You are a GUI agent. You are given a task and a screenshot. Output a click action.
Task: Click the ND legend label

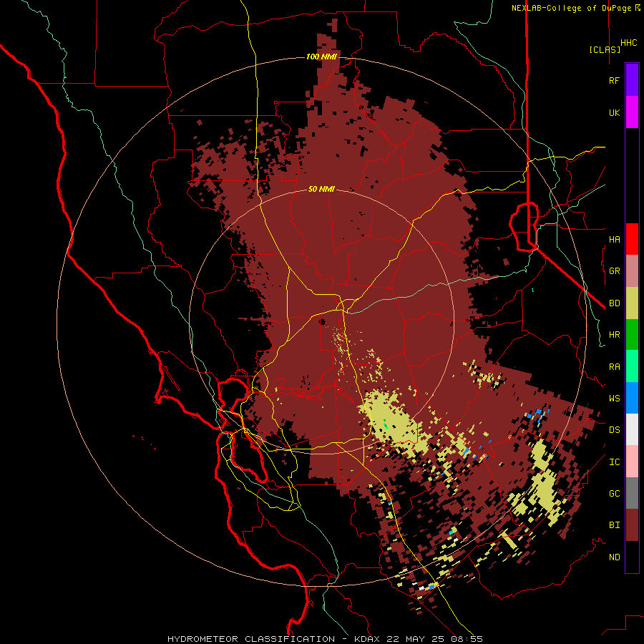click(x=614, y=557)
